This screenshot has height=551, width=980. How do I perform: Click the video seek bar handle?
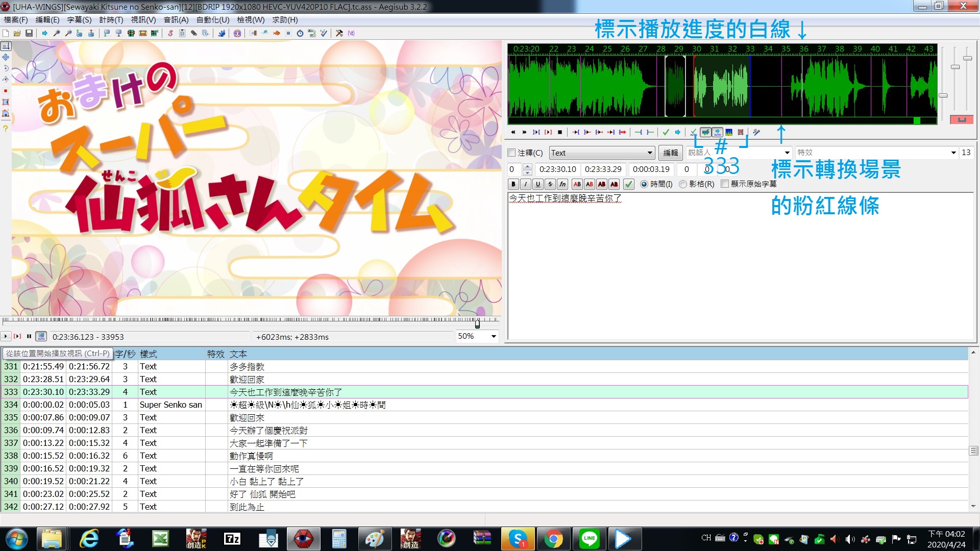(477, 323)
